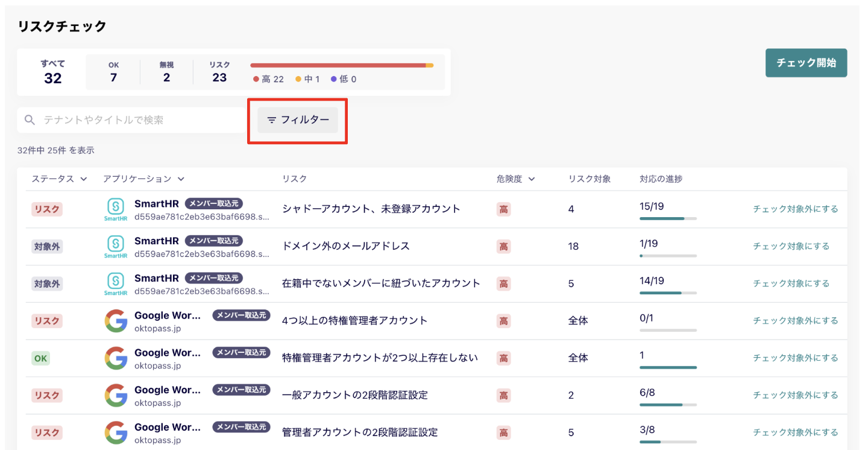Image resolution: width=868 pixels, height=450 pixels.
Task: Include 在籍中でないメンバー row via チェック対象にする
Action: click(x=791, y=284)
